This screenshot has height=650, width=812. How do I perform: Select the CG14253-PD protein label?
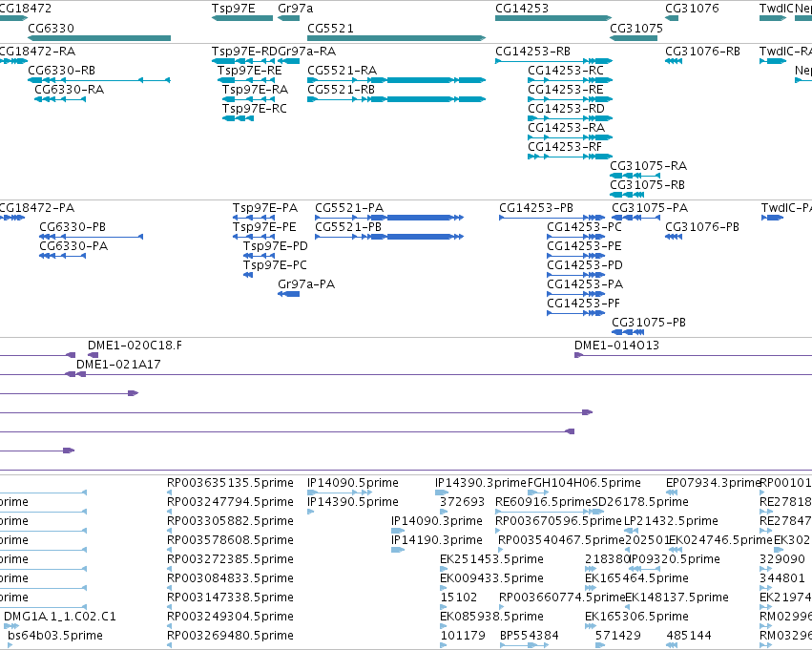pyautogui.click(x=585, y=265)
